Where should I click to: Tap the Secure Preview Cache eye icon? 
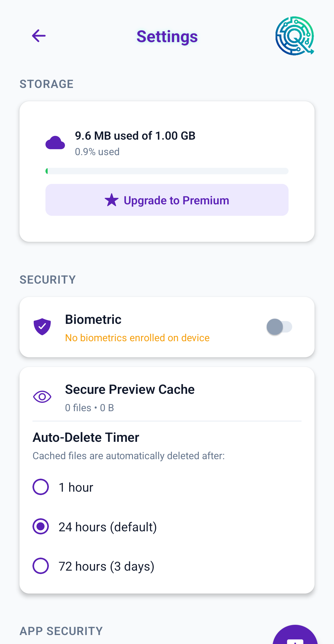pos(42,397)
